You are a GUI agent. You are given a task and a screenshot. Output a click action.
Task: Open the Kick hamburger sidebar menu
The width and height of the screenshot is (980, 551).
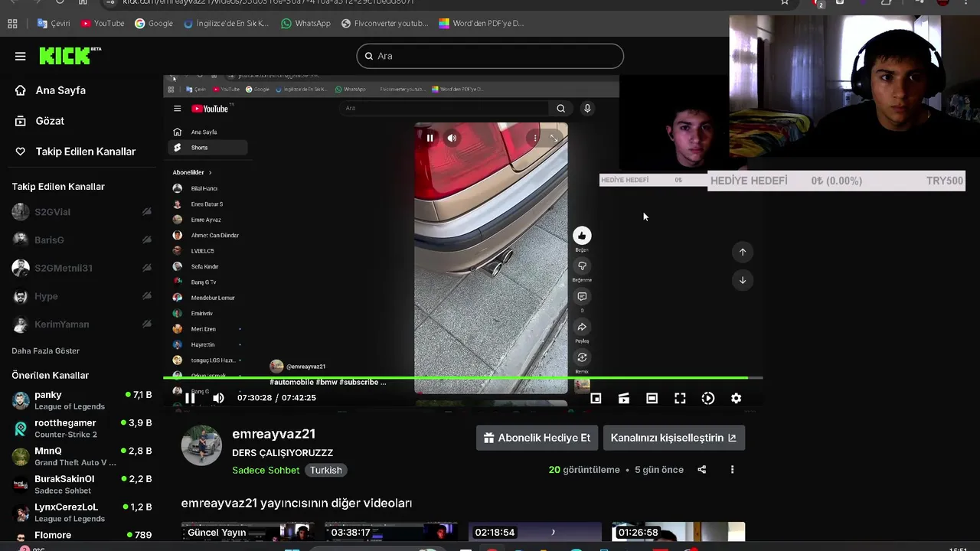pos(21,56)
